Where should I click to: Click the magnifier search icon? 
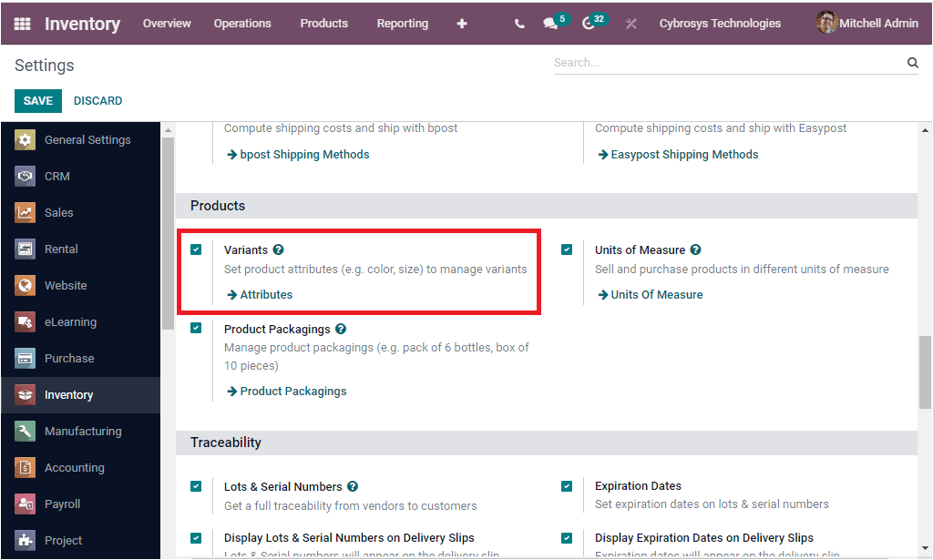[912, 62]
